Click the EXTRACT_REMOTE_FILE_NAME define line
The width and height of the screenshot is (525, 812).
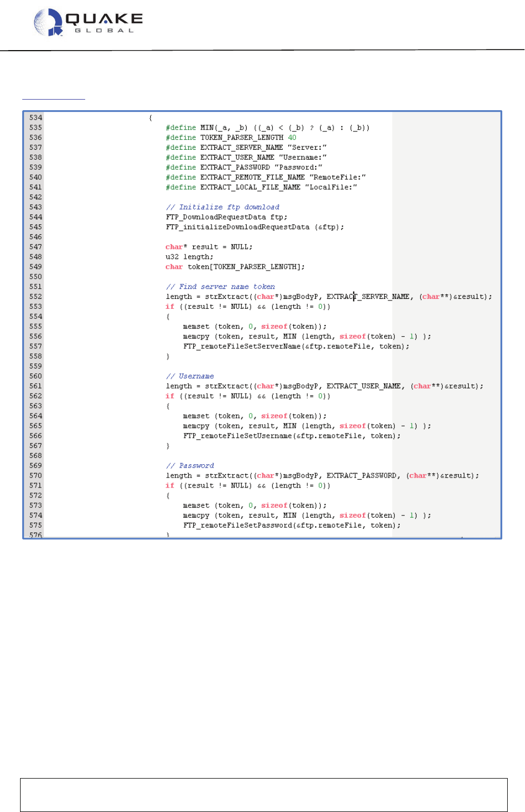pyautogui.click(x=266, y=178)
